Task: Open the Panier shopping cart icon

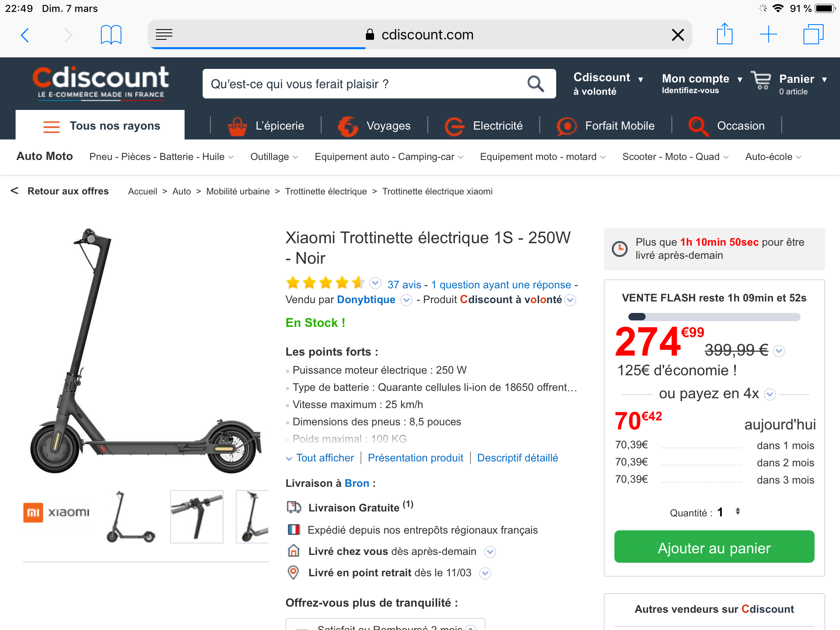Action: [x=761, y=80]
